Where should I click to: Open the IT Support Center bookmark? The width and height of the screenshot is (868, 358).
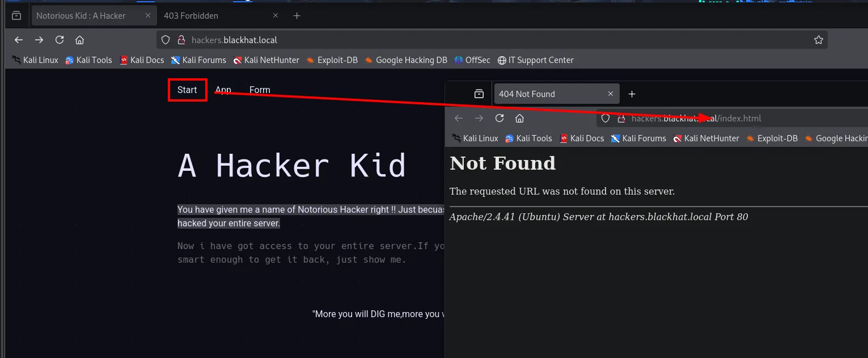(x=535, y=60)
